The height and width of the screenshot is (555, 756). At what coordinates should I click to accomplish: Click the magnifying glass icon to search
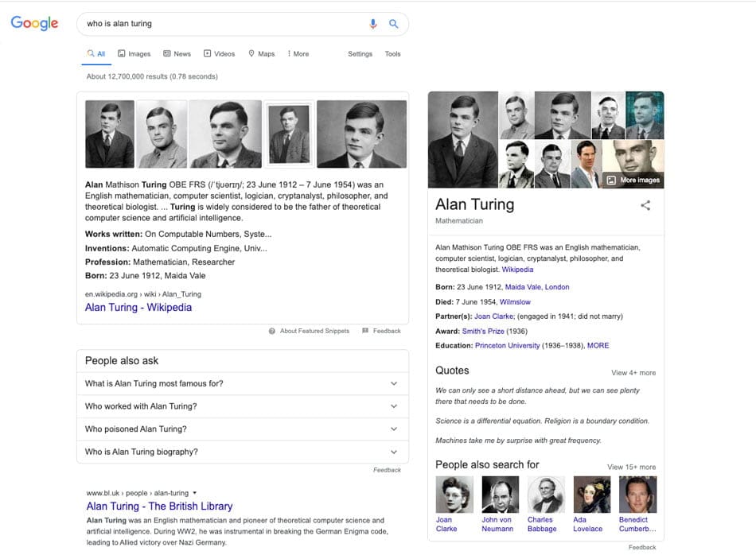pyautogui.click(x=393, y=24)
